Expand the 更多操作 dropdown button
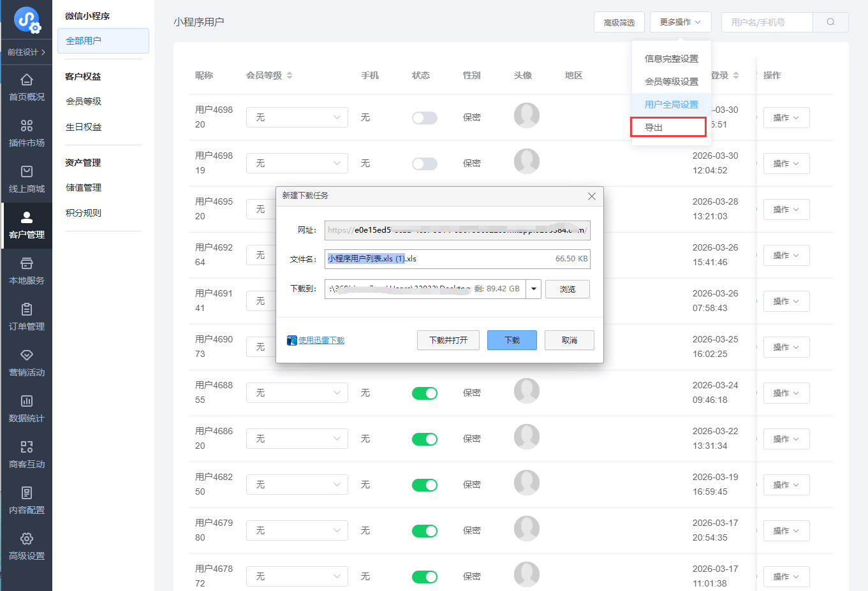 pos(680,22)
